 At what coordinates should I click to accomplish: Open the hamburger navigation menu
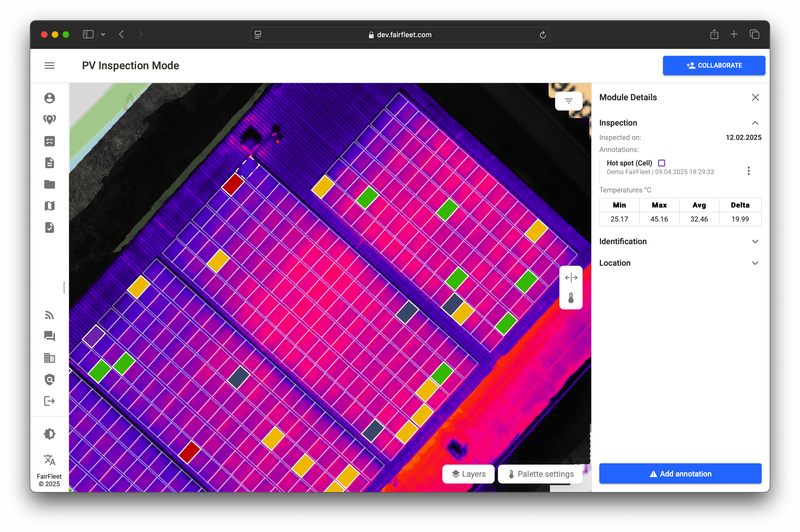click(x=50, y=65)
